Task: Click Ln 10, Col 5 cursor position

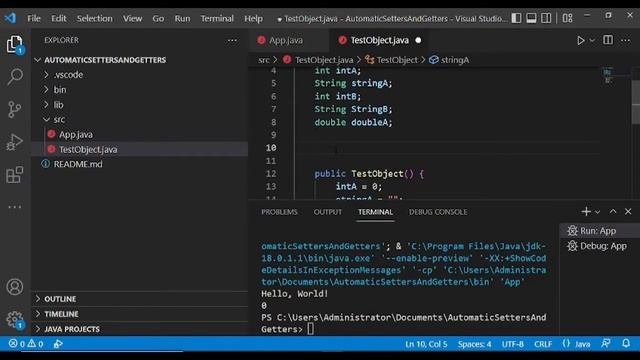Action: [x=426, y=344]
